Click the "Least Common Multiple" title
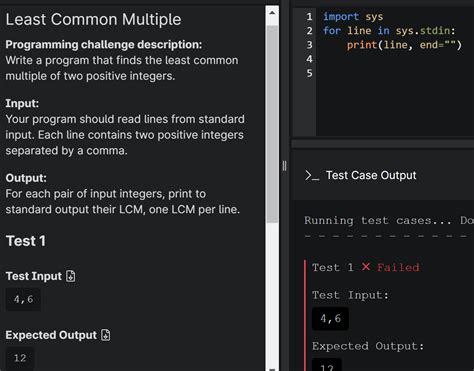The height and width of the screenshot is (371, 474). (93, 19)
